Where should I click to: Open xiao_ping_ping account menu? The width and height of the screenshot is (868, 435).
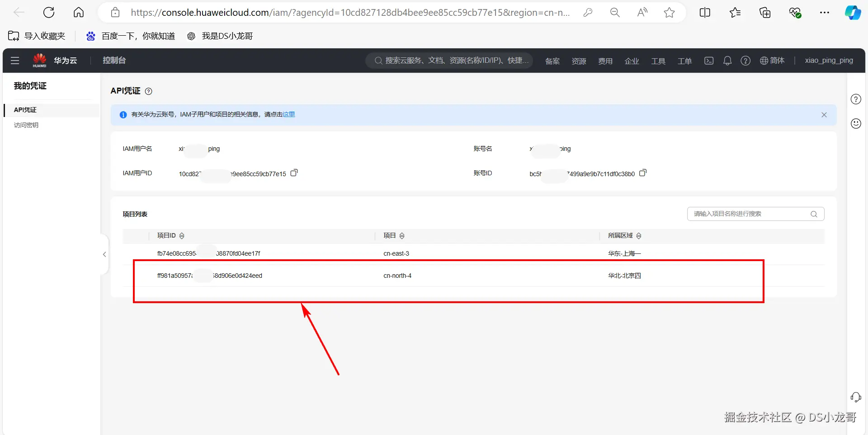[829, 61]
